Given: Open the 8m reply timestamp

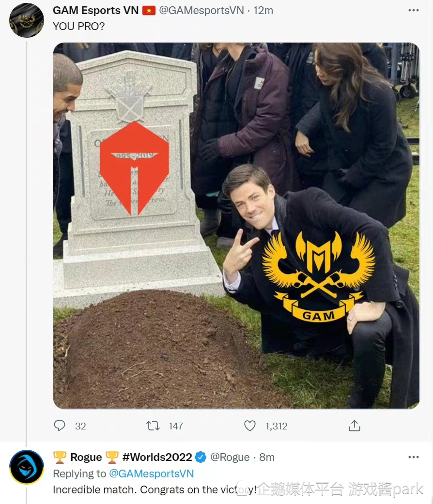Looking at the screenshot, I should [267, 457].
